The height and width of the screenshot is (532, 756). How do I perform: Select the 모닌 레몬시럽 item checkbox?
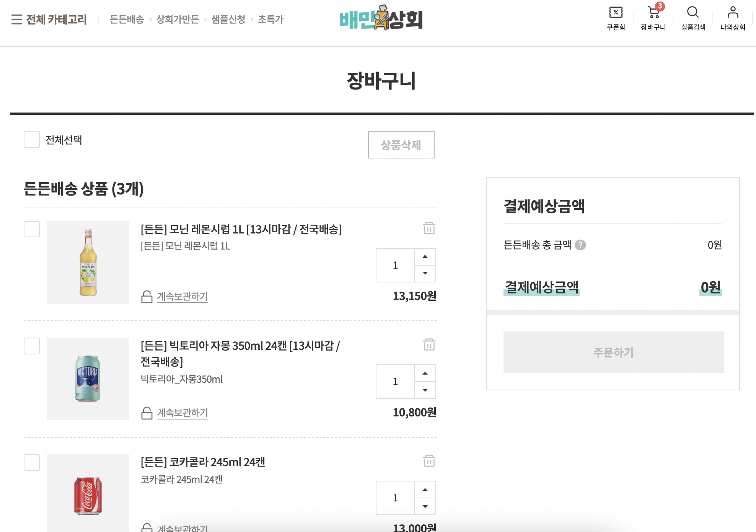pyautogui.click(x=32, y=229)
